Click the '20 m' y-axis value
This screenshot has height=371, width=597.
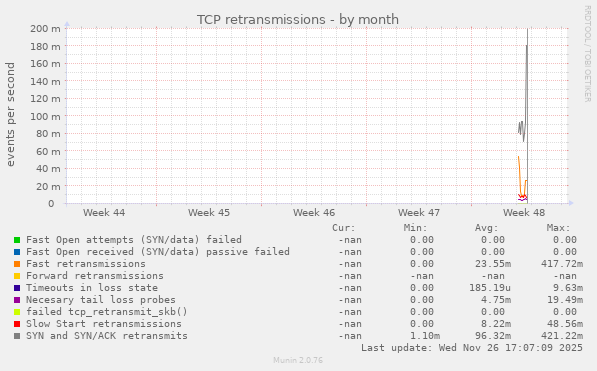click(x=48, y=187)
